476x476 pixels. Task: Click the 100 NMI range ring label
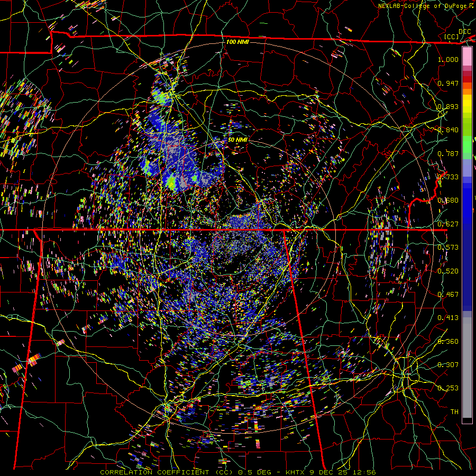(x=237, y=42)
